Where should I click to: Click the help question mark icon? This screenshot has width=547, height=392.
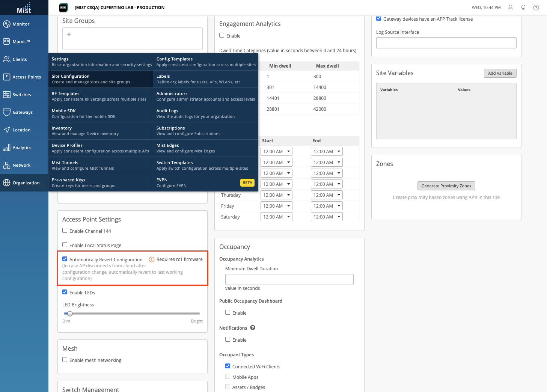536,8
